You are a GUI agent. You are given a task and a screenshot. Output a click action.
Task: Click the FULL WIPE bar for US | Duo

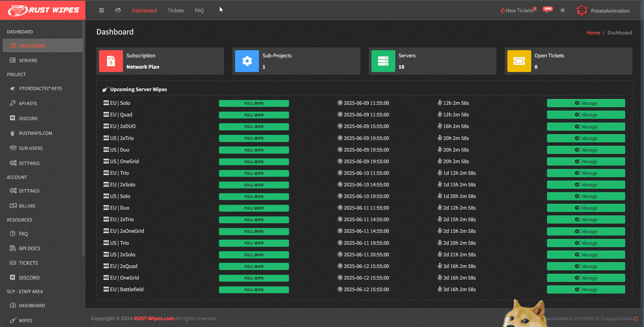click(x=254, y=150)
